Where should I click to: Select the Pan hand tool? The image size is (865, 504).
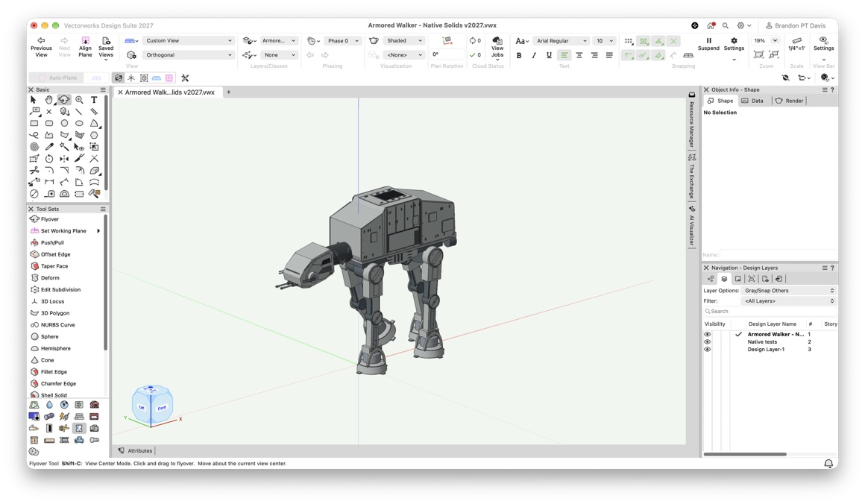tap(49, 100)
